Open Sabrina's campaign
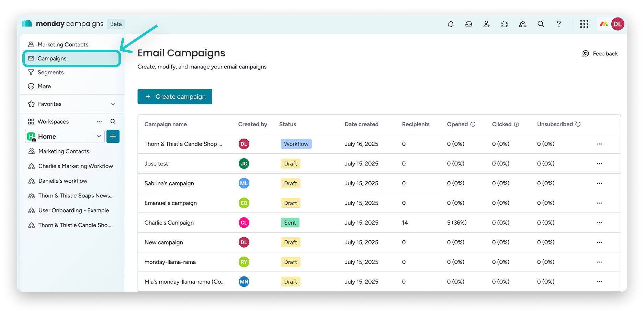The width and height of the screenshot is (644, 314). click(x=169, y=183)
